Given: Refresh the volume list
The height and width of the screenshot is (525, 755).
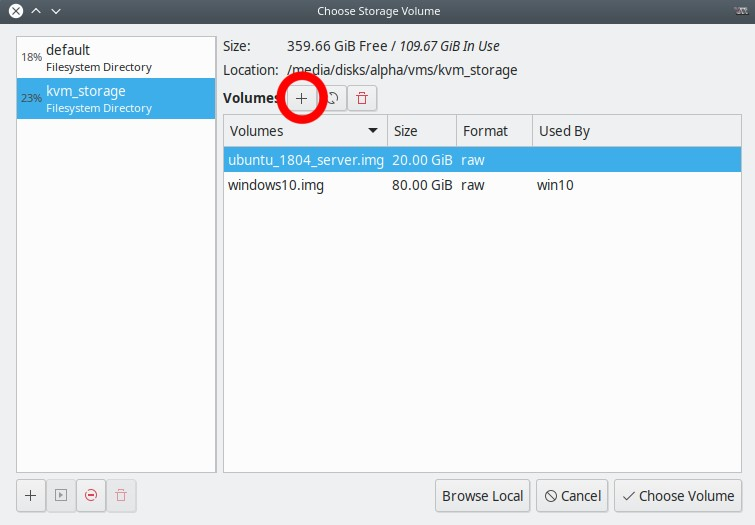Looking at the screenshot, I should click(332, 98).
